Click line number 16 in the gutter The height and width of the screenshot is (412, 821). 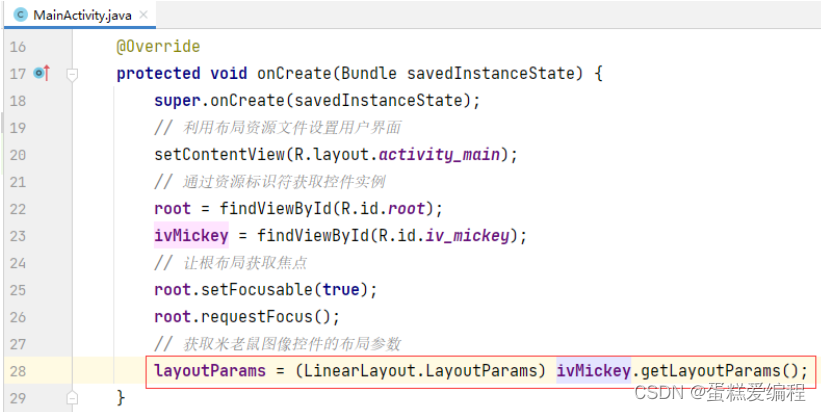[17, 47]
